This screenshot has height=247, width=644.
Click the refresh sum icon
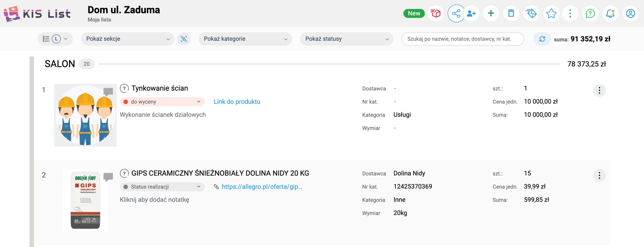click(x=542, y=39)
